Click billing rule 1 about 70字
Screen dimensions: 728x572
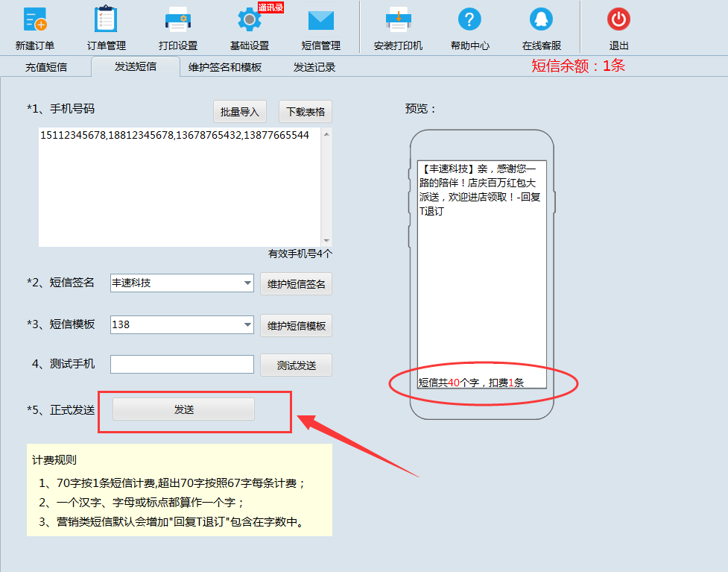coord(172,483)
